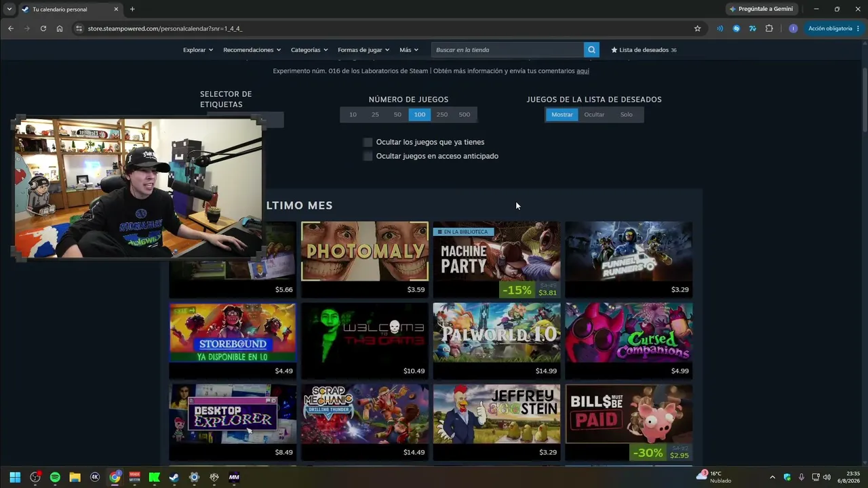
Task: Set number of games to 50
Action: point(397,115)
